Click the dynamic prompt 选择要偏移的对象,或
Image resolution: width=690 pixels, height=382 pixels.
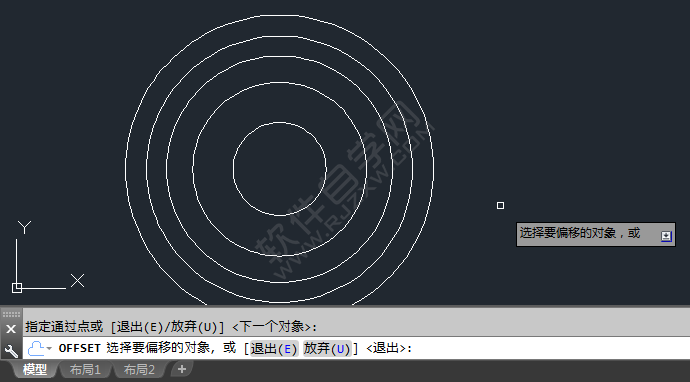point(580,233)
